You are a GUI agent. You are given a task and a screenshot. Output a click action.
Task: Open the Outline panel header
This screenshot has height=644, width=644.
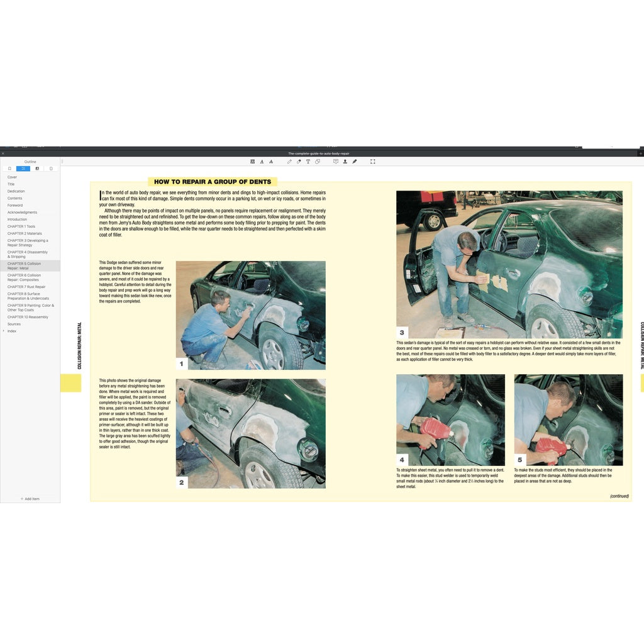pyautogui.click(x=30, y=161)
